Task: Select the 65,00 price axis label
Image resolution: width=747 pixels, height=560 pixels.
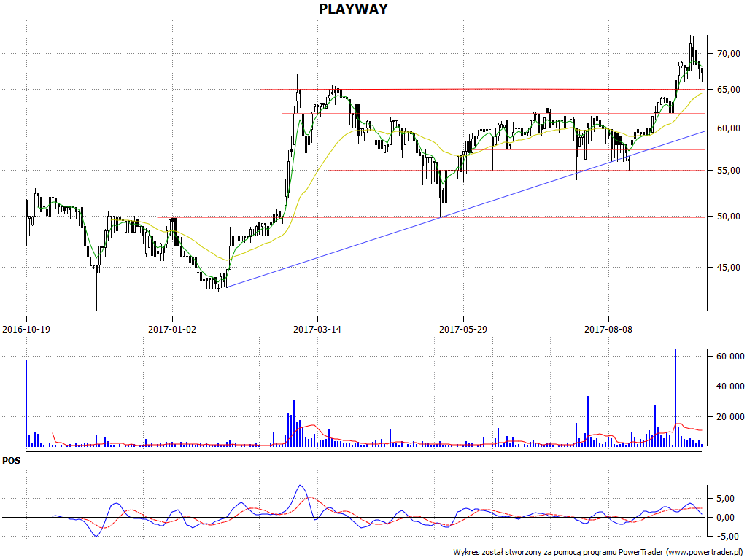Action: pos(729,90)
